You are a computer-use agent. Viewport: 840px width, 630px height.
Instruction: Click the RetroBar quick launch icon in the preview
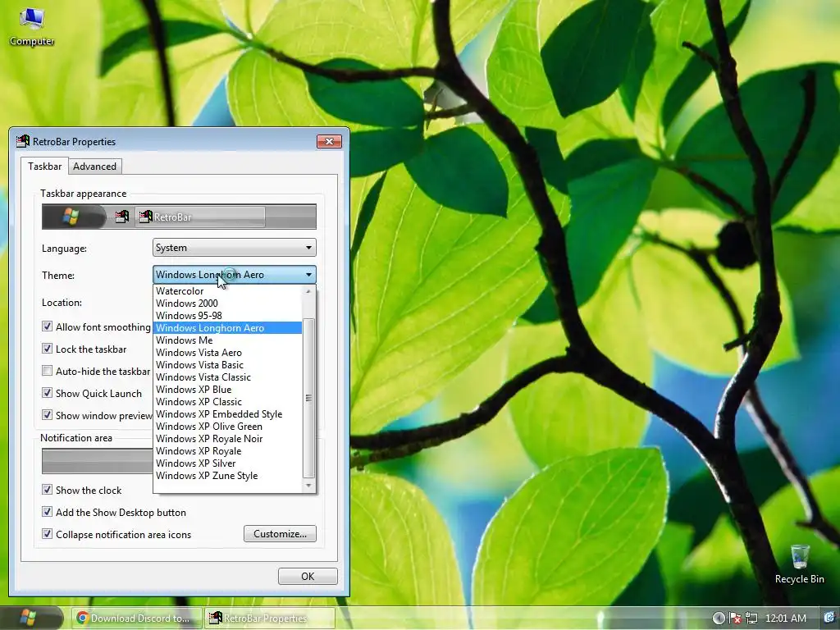tap(122, 217)
